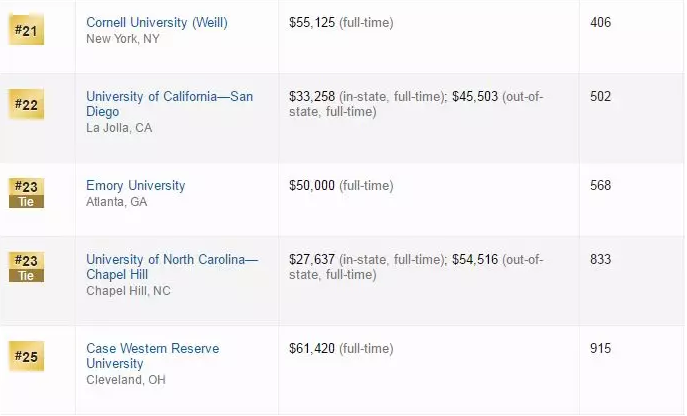Click Emory's $50,000 full-time tuition
687x416 pixels.
click(x=312, y=185)
